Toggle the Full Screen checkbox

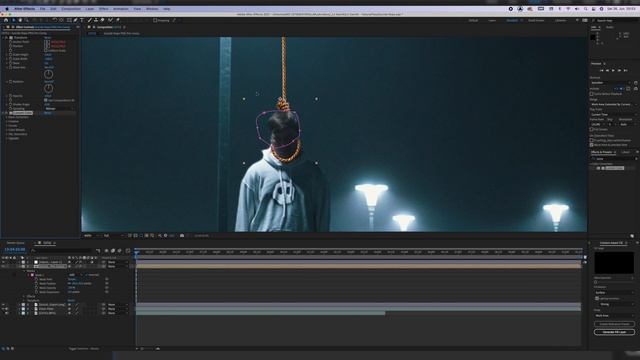point(591,129)
